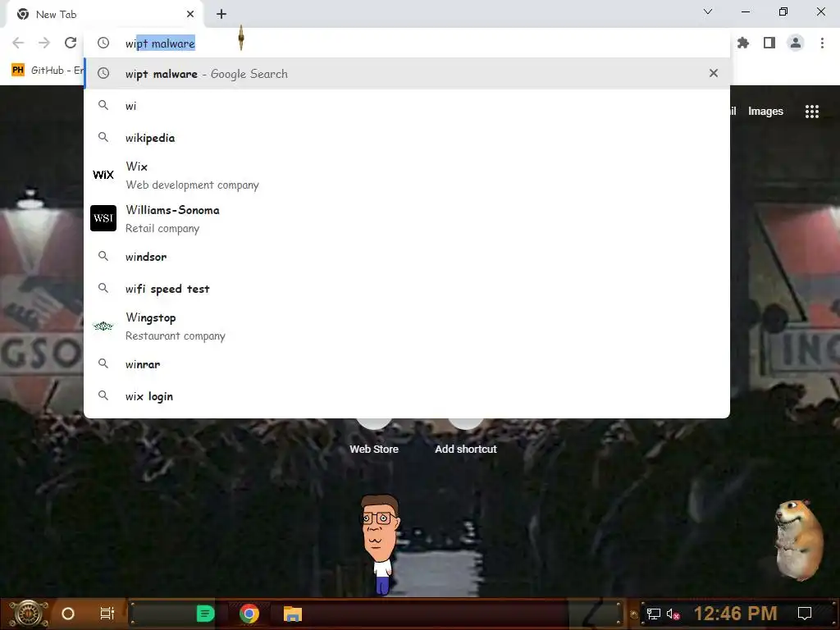Open the green notes app on taskbar
Viewport: 840px width, 630px height.
point(205,614)
